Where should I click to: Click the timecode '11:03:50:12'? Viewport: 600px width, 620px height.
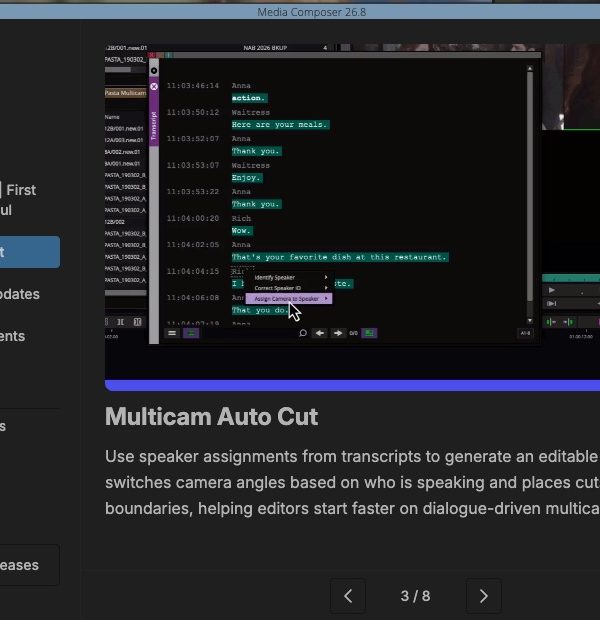click(193, 112)
